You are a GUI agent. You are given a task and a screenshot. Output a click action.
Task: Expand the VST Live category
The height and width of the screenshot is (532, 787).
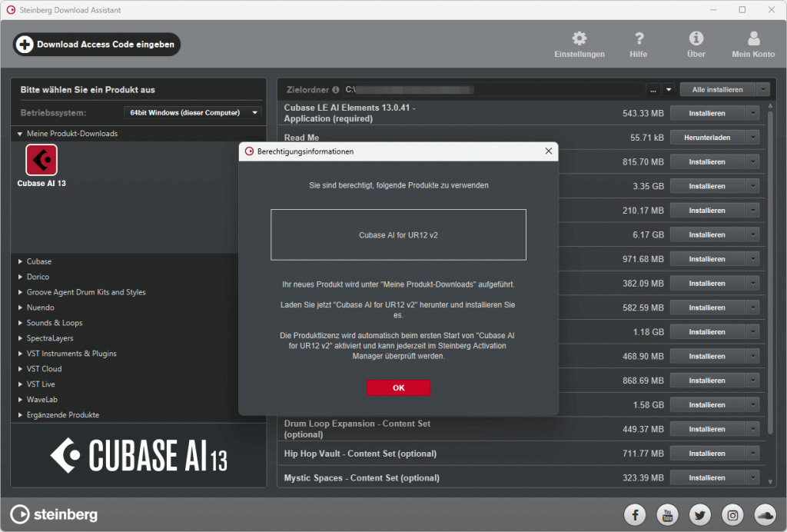click(x=20, y=384)
